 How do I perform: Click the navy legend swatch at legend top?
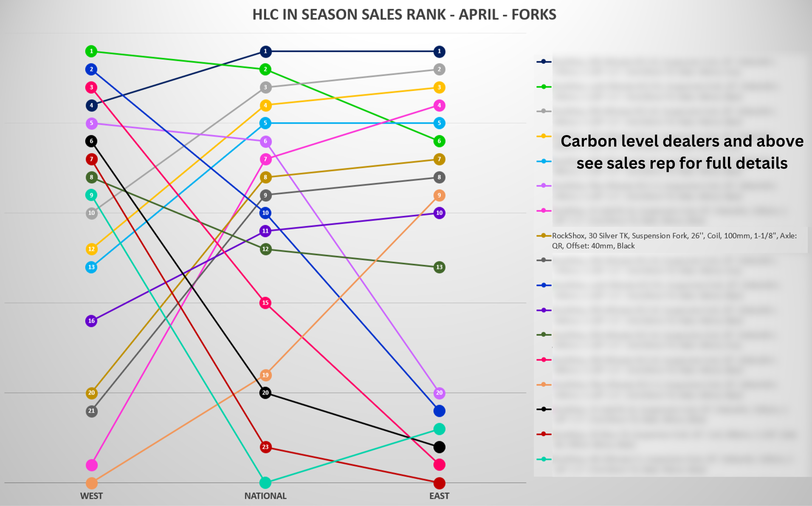[544, 62]
